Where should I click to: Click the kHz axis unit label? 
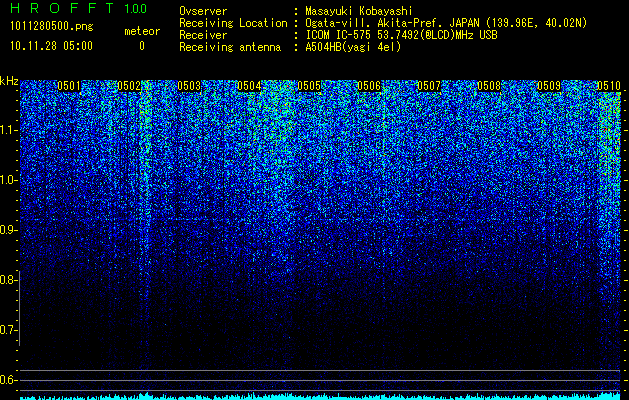point(9,81)
